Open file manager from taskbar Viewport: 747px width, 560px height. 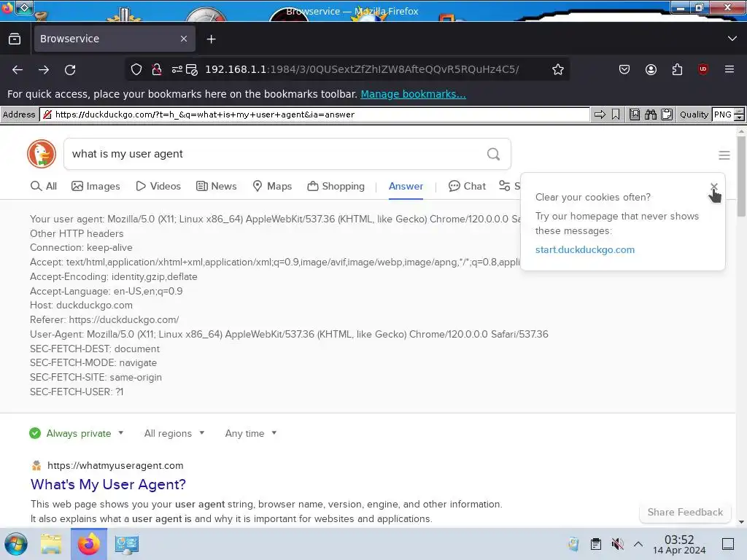[51, 544]
